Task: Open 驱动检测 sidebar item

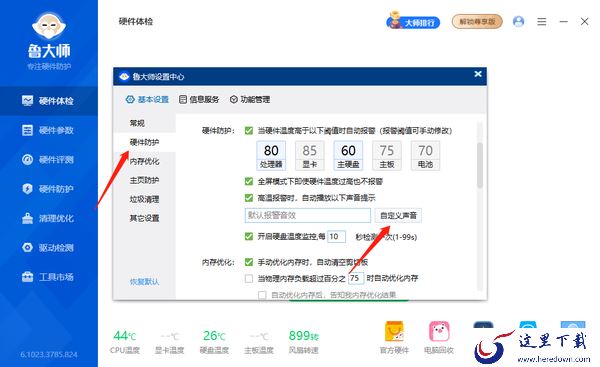Action: coord(49,248)
